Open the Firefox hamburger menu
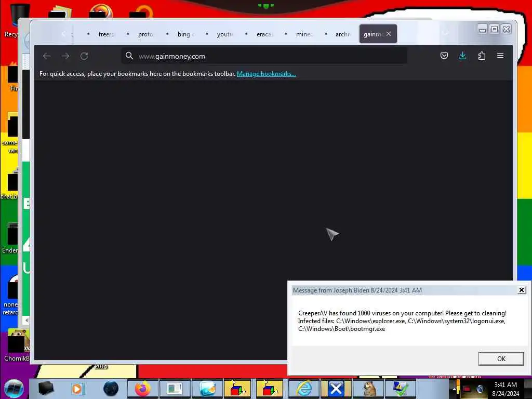The width and height of the screenshot is (532, 399). [500, 56]
